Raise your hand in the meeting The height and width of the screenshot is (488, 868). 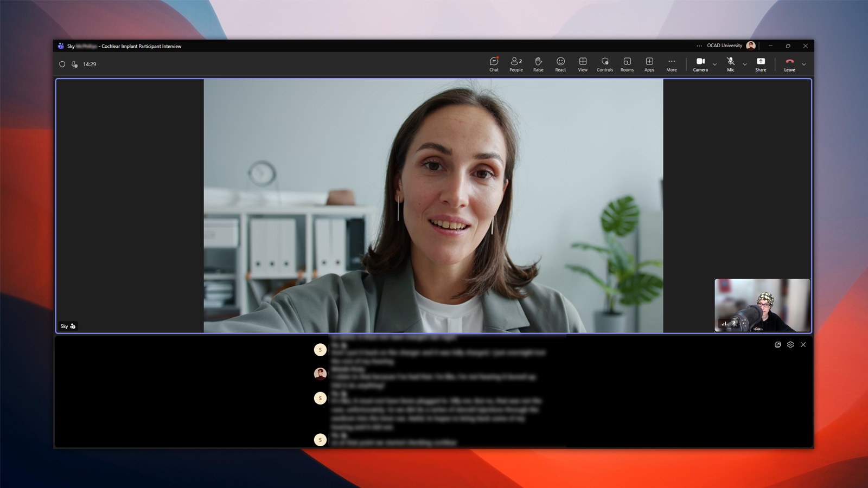pos(538,64)
